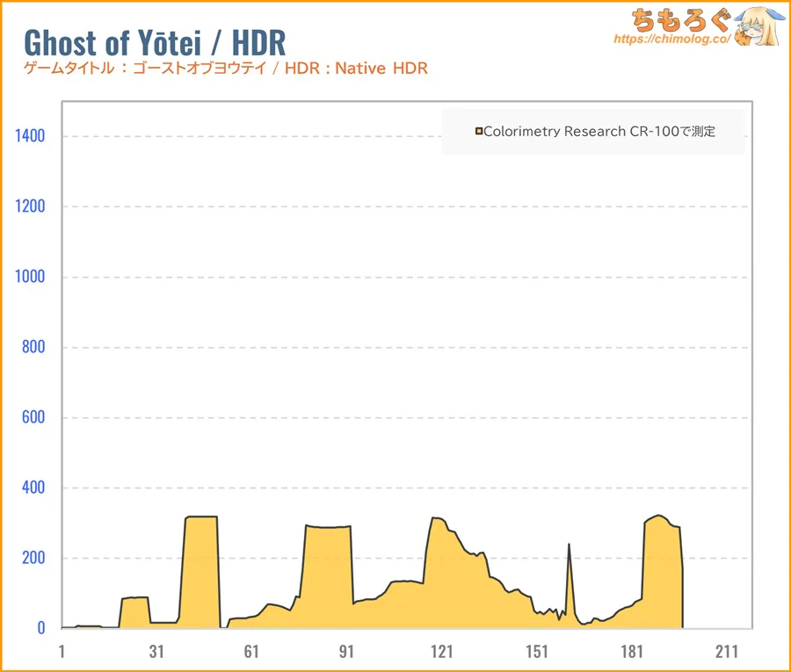This screenshot has width=791, height=672.
Task: Click the 1400 y-axis label
Action: pyautogui.click(x=30, y=136)
